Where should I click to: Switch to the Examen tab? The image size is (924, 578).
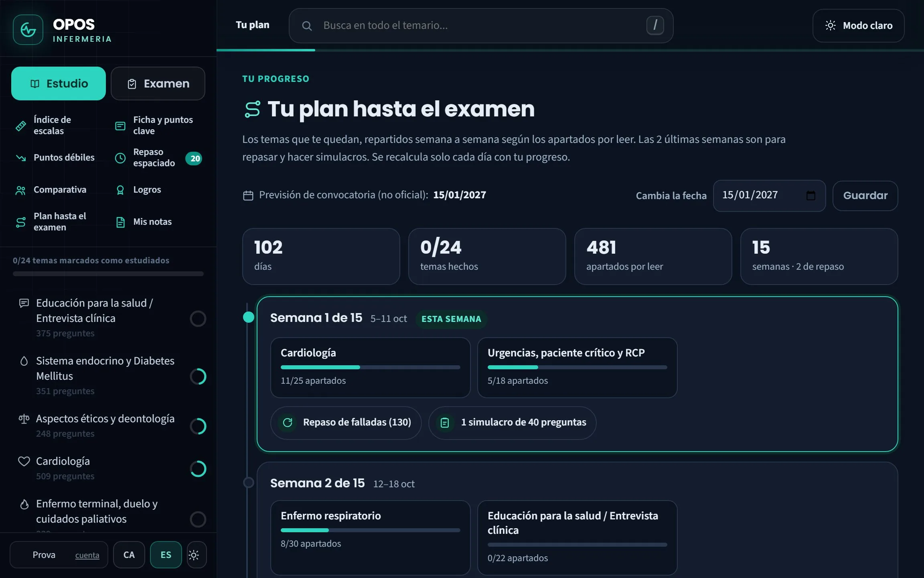pyautogui.click(x=158, y=83)
